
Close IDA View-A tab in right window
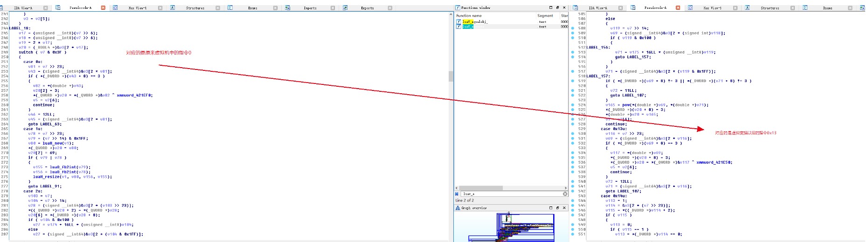point(620,8)
